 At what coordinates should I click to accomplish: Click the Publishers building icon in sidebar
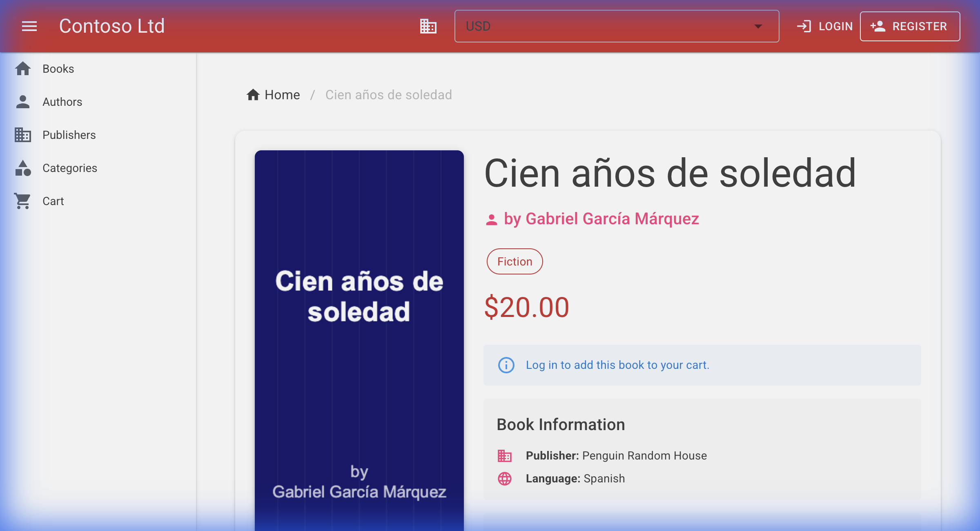(23, 135)
